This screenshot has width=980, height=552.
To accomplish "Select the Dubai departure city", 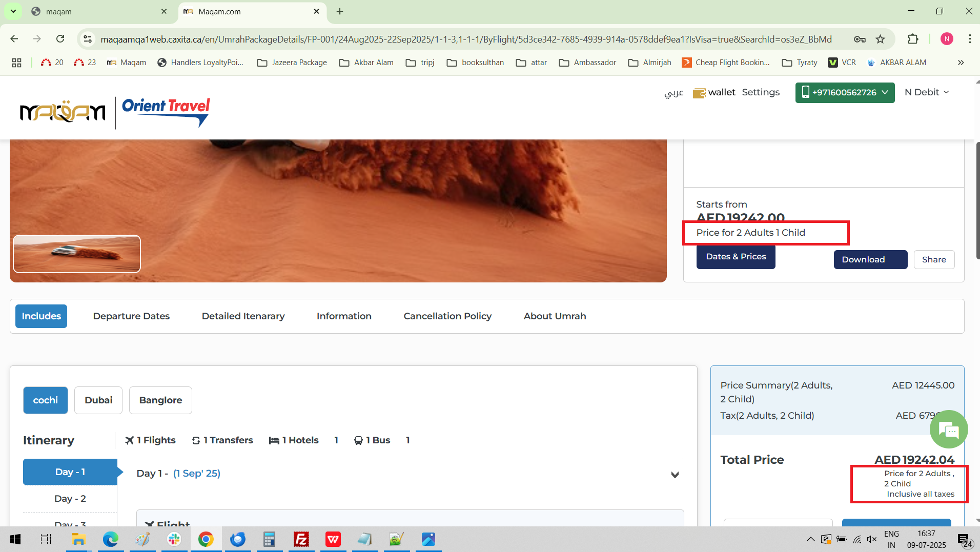I will (98, 400).
